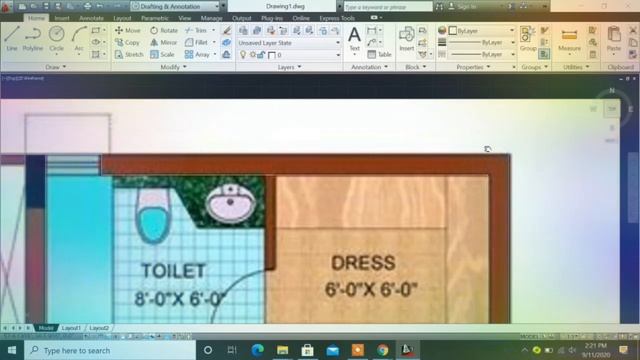640x360 pixels.
Task: Expand the Groups panel
Action: (x=534, y=67)
